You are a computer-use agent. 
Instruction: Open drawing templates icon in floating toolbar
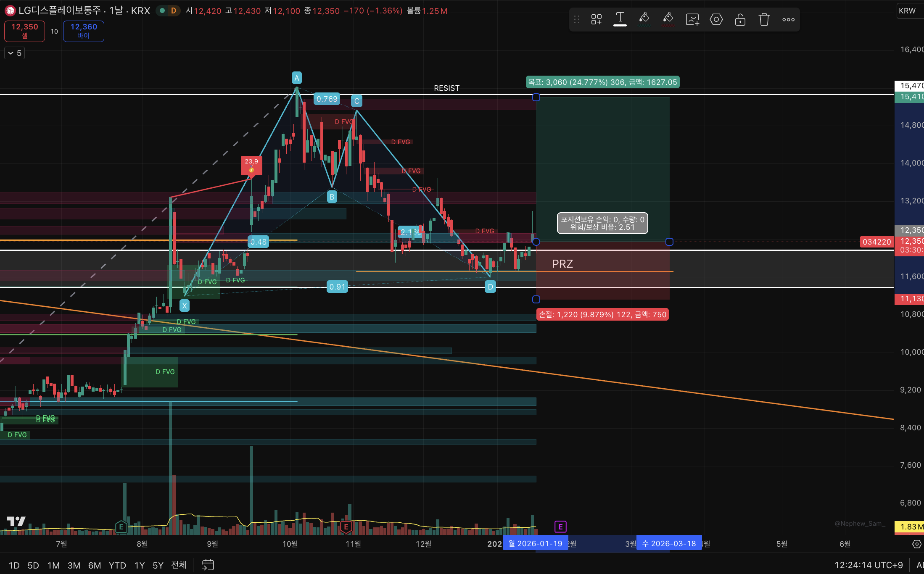tap(596, 19)
